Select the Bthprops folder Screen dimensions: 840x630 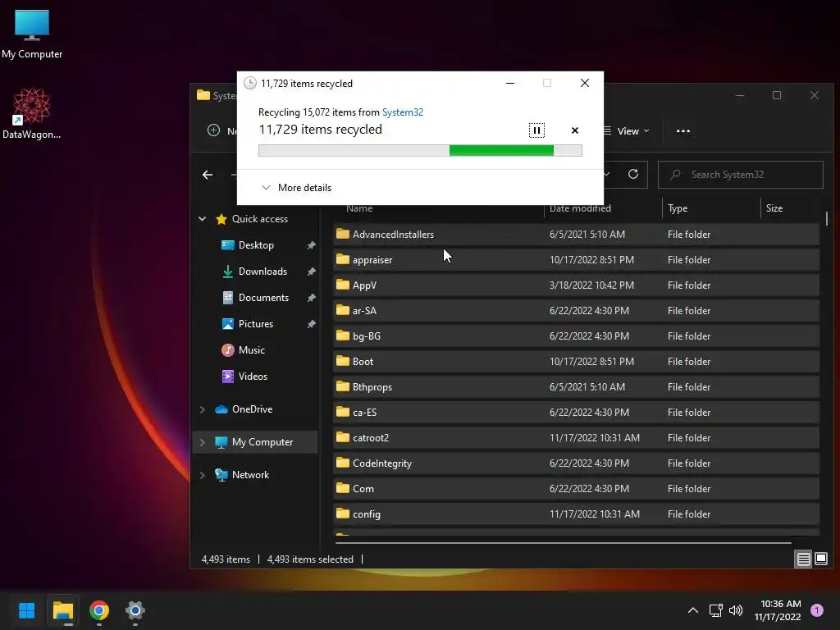point(576,387)
